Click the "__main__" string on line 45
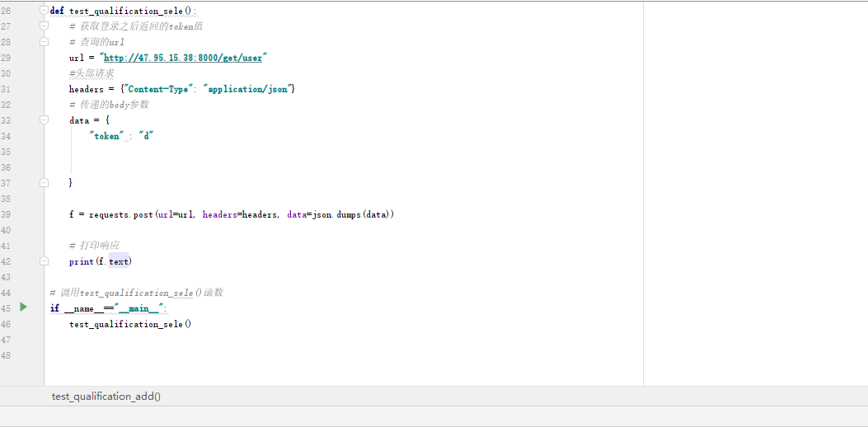The height and width of the screenshot is (427, 868). (139, 308)
